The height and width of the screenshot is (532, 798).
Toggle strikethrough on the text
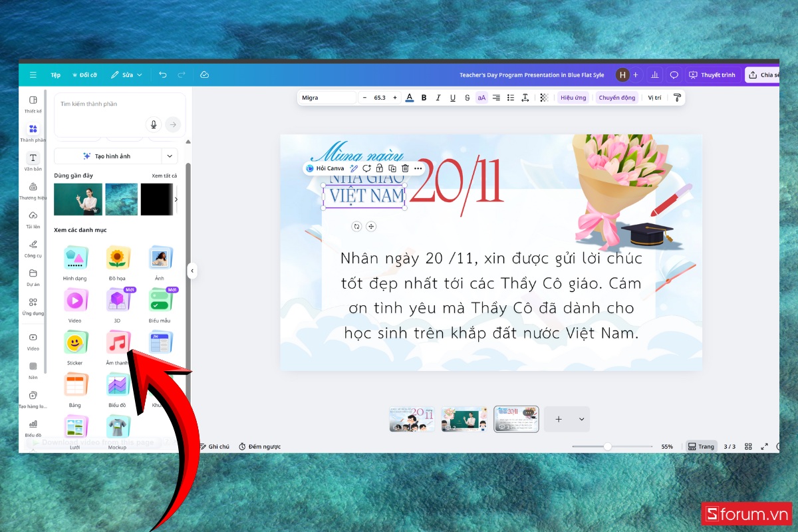click(x=467, y=97)
